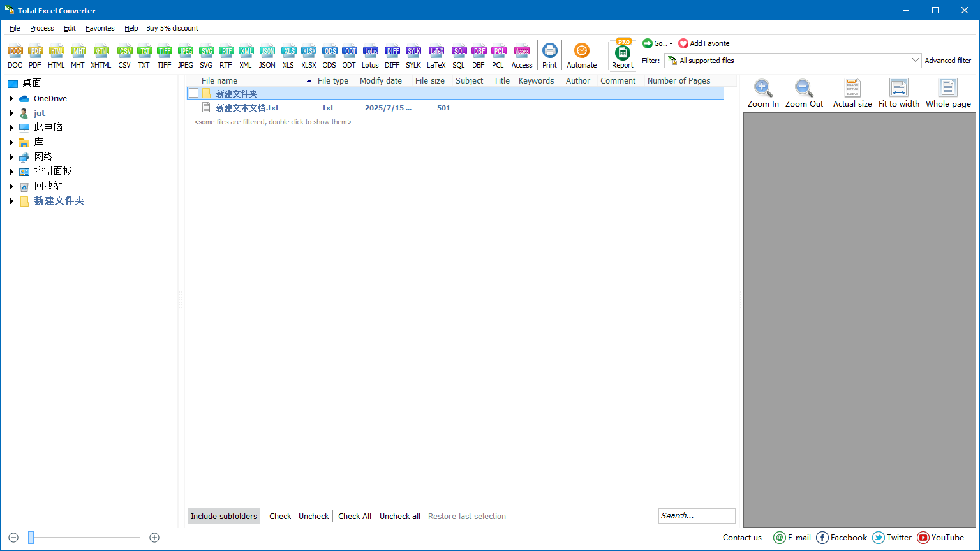Open the File menu

pos(15,28)
